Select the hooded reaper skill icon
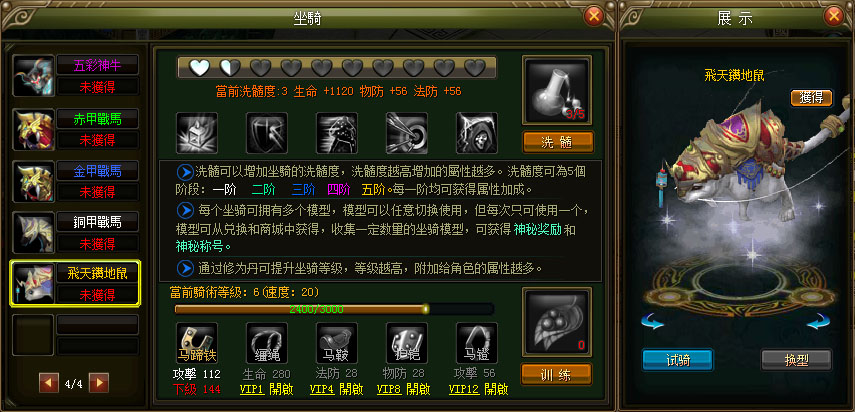Image resolution: width=855 pixels, height=412 pixels. [x=477, y=133]
